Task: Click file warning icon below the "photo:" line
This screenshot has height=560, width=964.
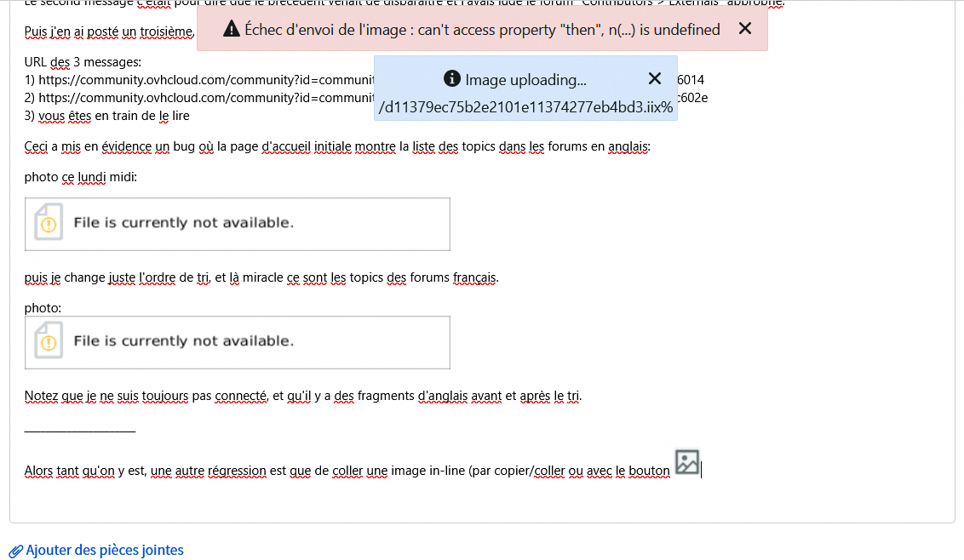Action: 48,341
